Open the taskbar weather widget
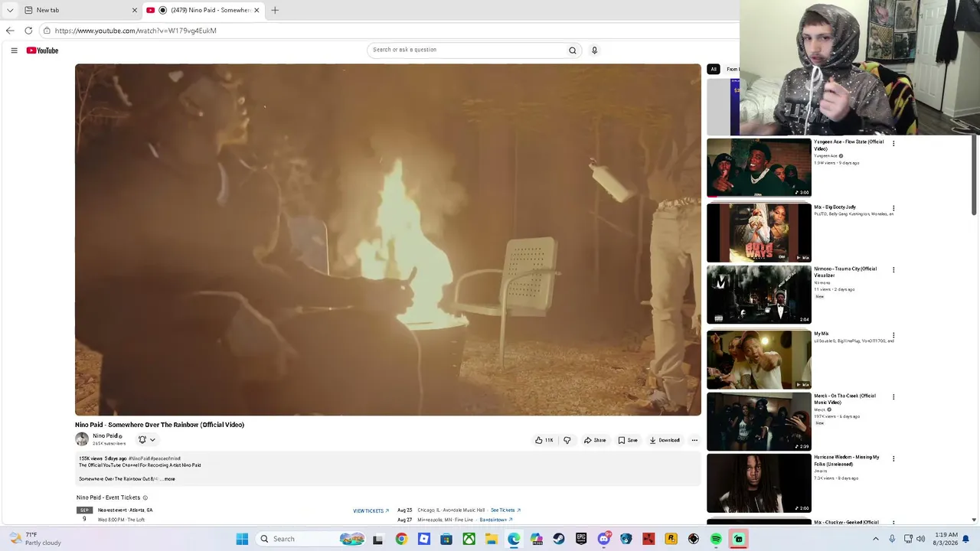The width and height of the screenshot is (980, 551). [35, 539]
